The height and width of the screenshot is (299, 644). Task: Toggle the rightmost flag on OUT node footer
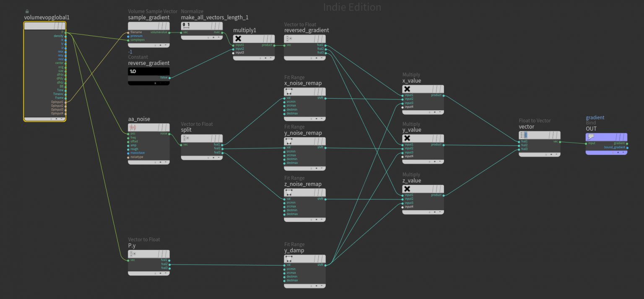pyautogui.click(x=623, y=152)
